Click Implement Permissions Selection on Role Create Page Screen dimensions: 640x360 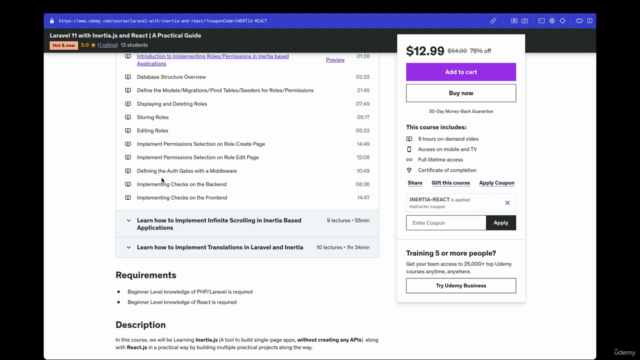click(201, 144)
